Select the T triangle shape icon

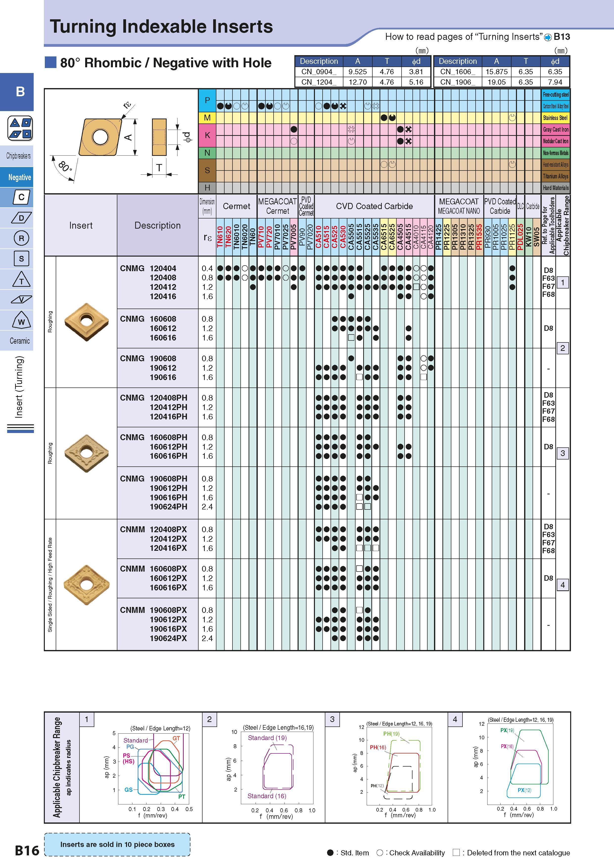tap(21, 279)
